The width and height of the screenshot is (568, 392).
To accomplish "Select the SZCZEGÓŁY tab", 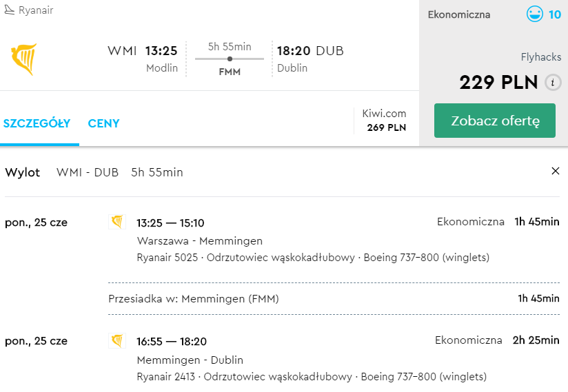I will [37, 123].
